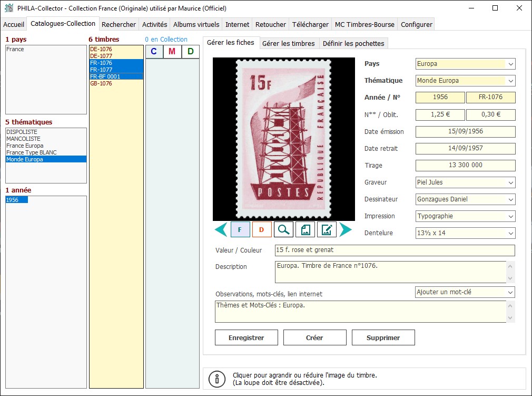The image size is (532, 396).
Task: Click the number field showing FR-1076
Action: coord(490,98)
